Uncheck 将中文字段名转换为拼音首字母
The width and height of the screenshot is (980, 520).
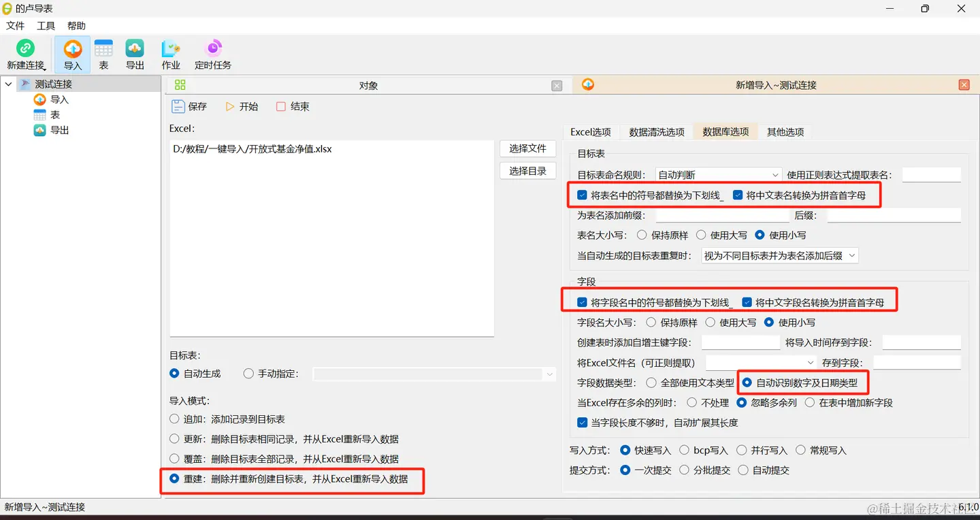tap(747, 302)
